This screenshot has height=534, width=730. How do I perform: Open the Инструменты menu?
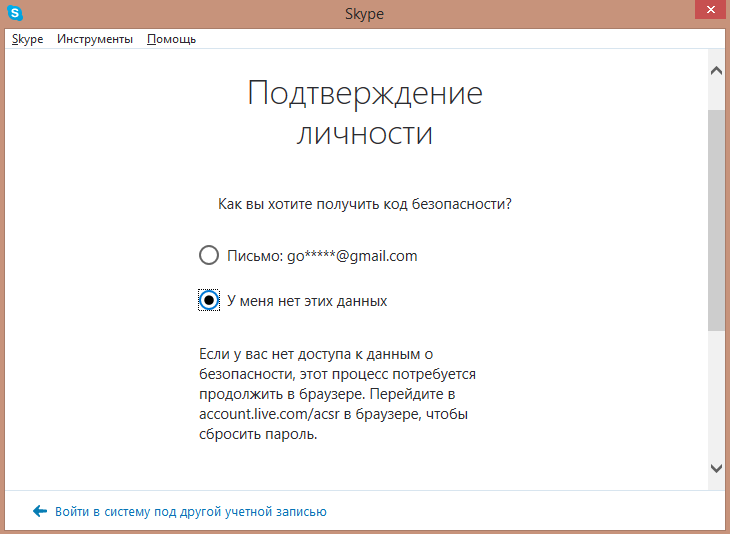pos(95,39)
